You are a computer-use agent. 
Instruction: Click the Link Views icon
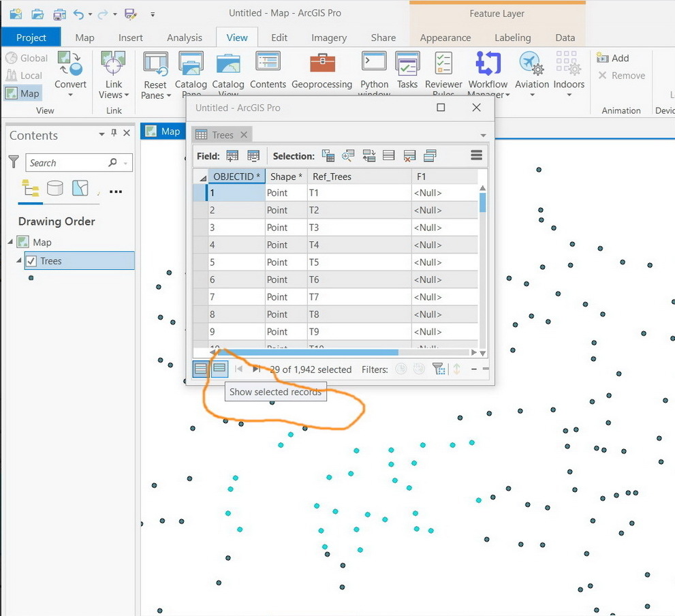pyautogui.click(x=113, y=63)
